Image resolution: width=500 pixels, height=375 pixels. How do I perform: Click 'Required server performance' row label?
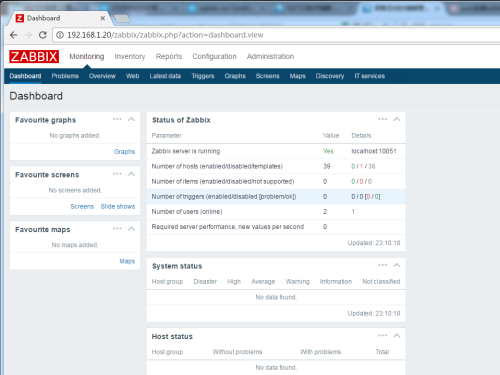click(x=228, y=227)
